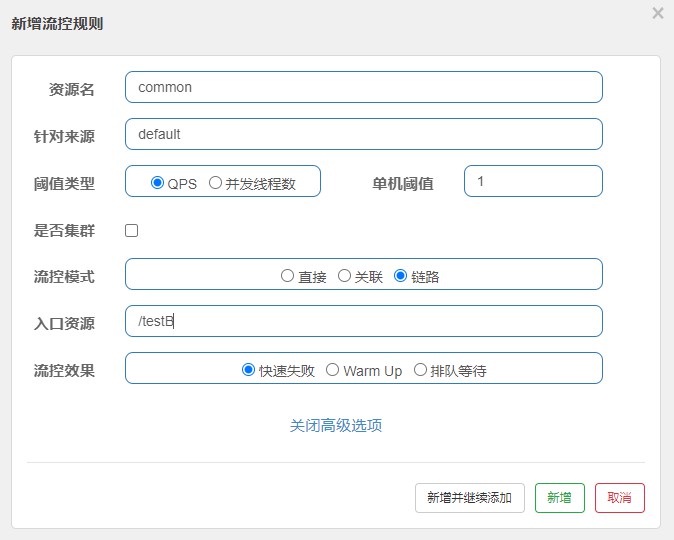This screenshot has height=540, width=674.
Task: Focus the 入口资源 field with /testB
Action: 364,321
